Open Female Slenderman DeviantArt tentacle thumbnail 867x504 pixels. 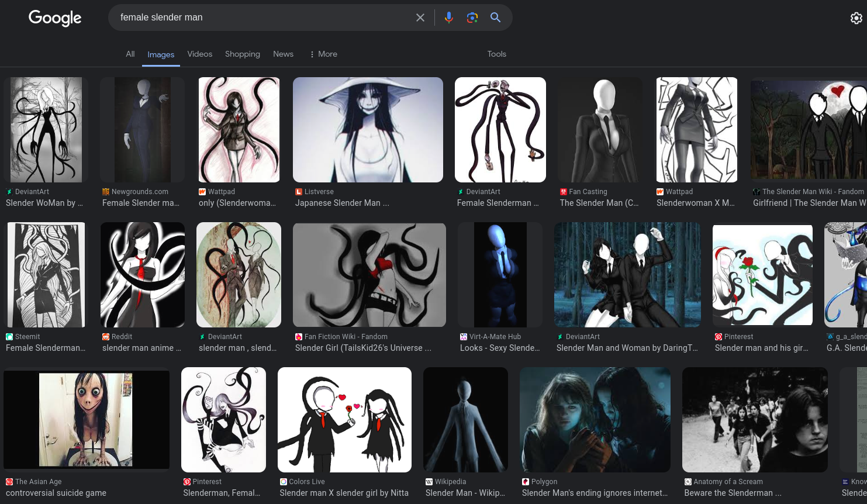[x=500, y=130]
